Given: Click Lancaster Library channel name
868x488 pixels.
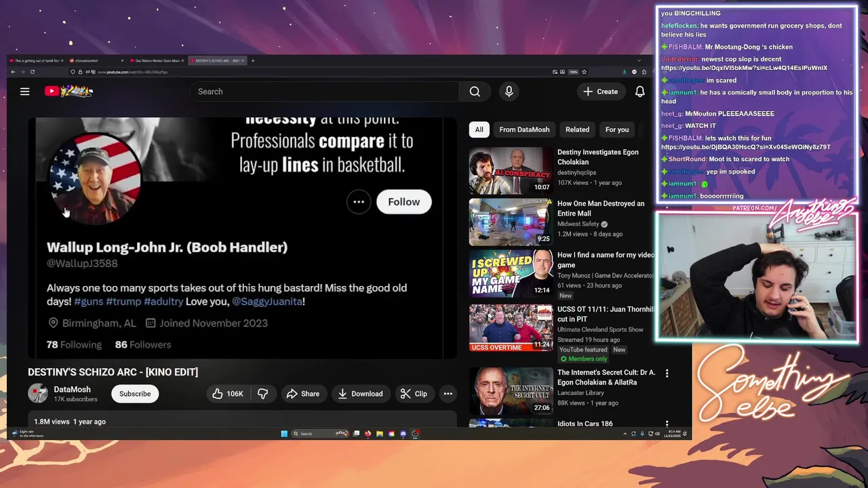Looking at the screenshot, I should pos(580,392).
